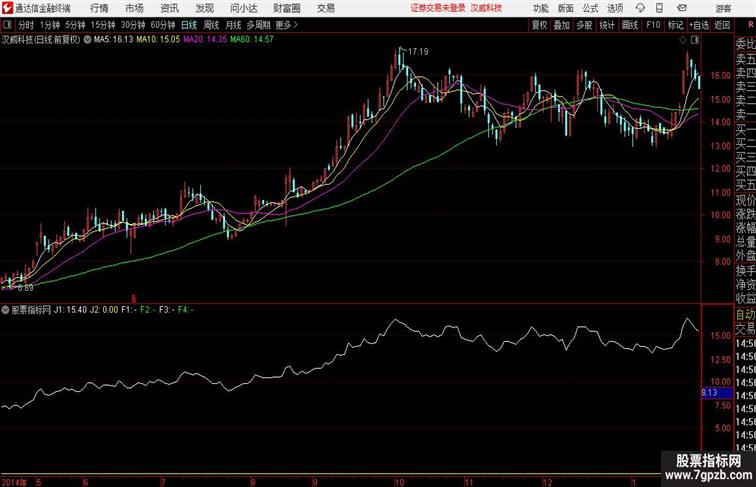Click the J1: 15.40 indicator value
Viewport: 756px width, 487px height.
(70, 310)
